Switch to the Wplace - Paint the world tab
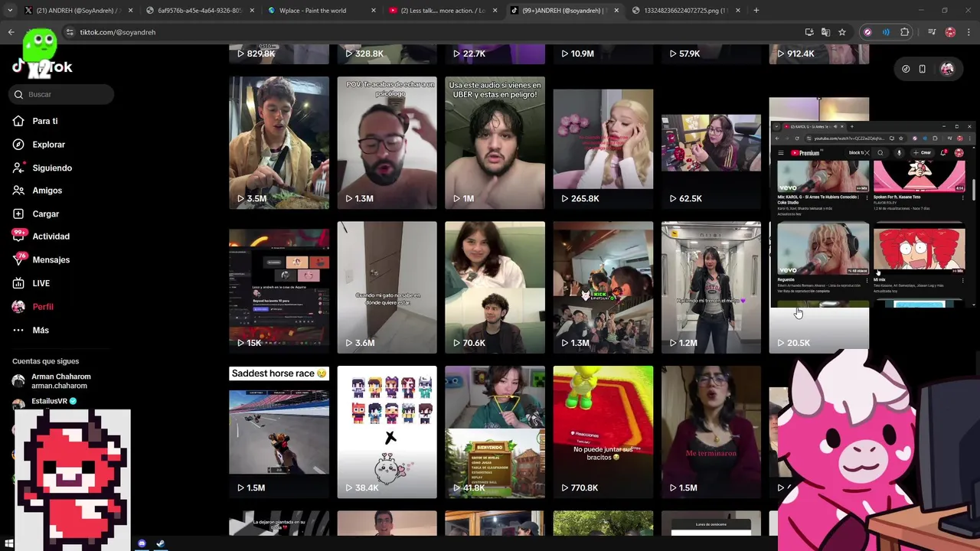Image resolution: width=980 pixels, height=551 pixels. click(x=322, y=11)
